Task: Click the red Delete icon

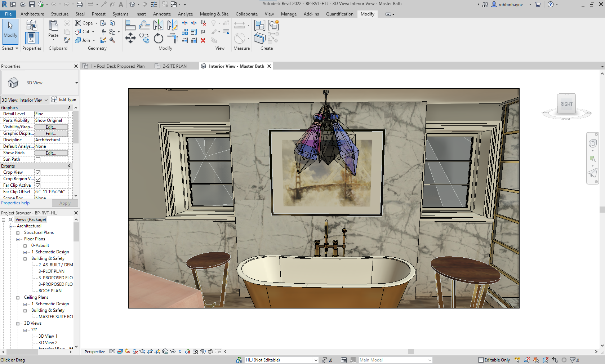Action: (x=203, y=40)
